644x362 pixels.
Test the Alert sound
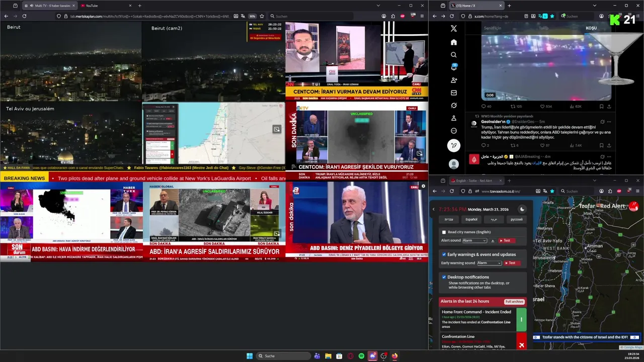506,241
